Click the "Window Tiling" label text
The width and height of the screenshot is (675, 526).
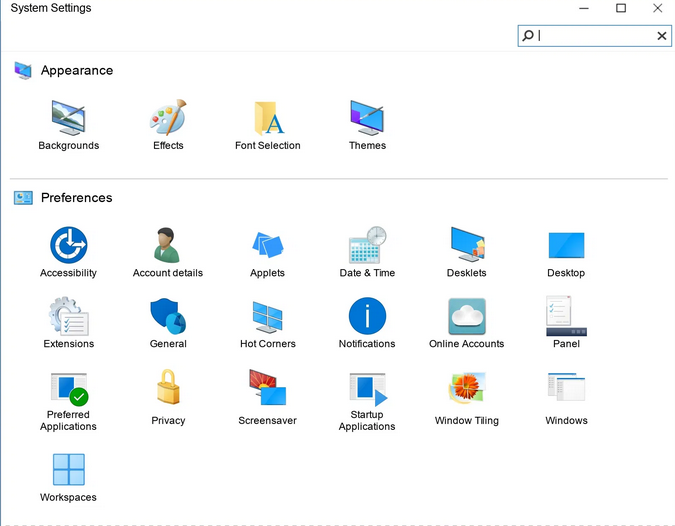click(467, 421)
